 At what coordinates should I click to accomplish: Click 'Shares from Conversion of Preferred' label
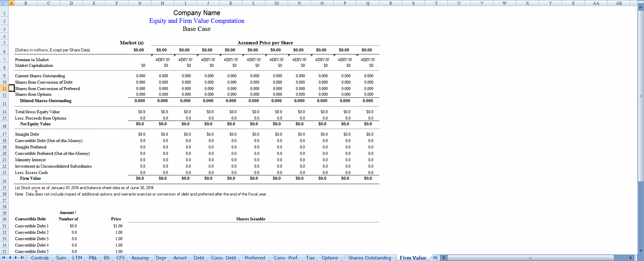point(47,89)
